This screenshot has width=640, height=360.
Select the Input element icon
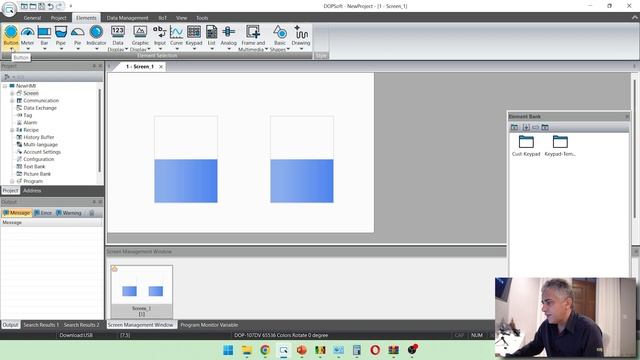[x=160, y=31]
